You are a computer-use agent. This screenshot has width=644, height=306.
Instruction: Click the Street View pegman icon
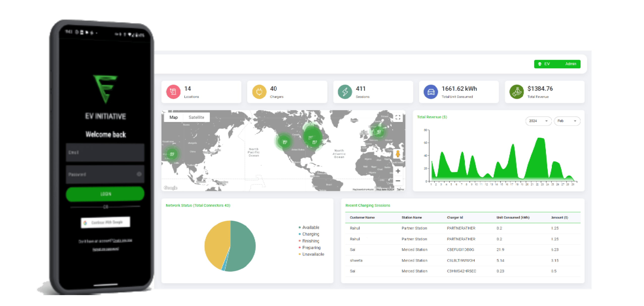(x=398, y=154)
